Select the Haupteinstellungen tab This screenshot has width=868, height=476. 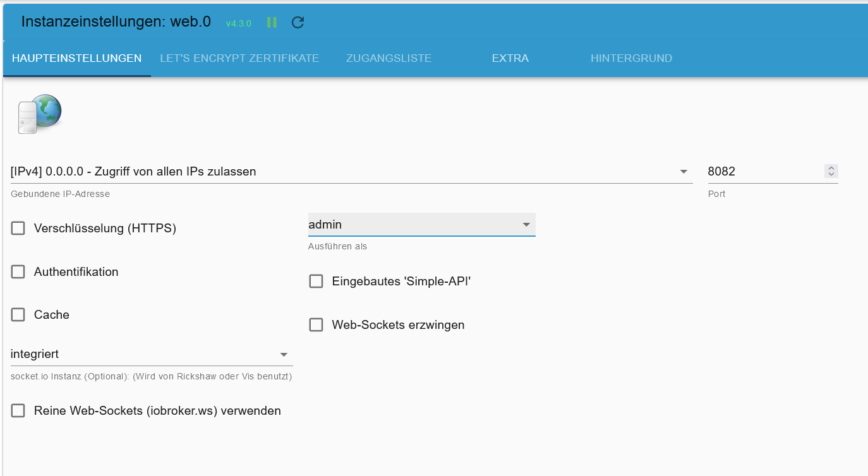pos(76,59)
